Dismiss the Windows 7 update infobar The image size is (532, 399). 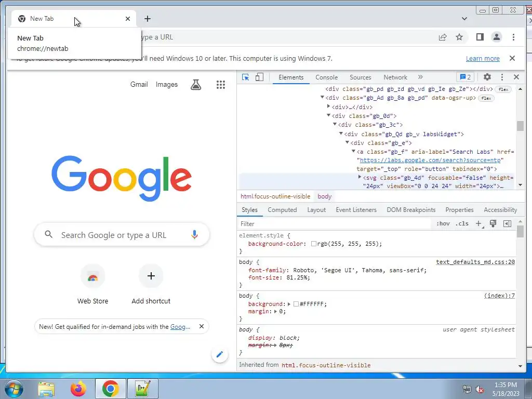point(512,58)
